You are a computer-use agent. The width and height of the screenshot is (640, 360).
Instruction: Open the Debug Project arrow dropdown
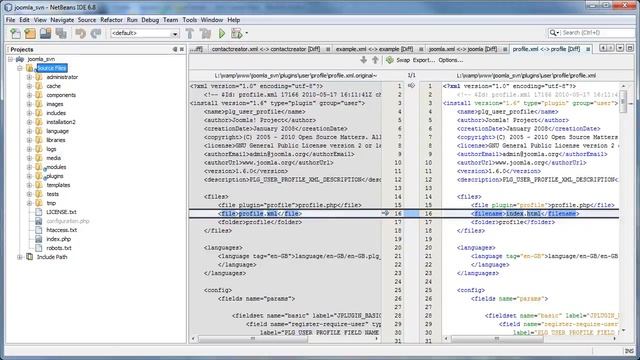coord(247,33)
